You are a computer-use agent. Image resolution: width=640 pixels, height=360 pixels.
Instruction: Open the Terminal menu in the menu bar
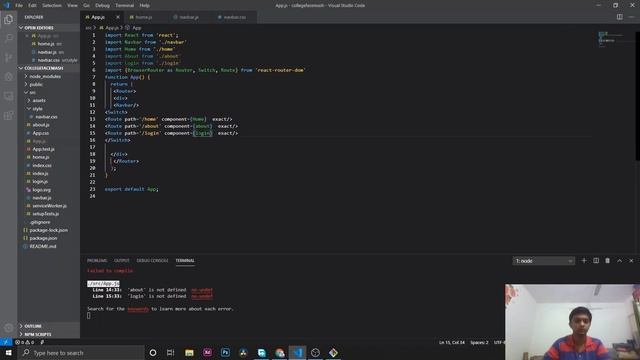click(124, 5)
